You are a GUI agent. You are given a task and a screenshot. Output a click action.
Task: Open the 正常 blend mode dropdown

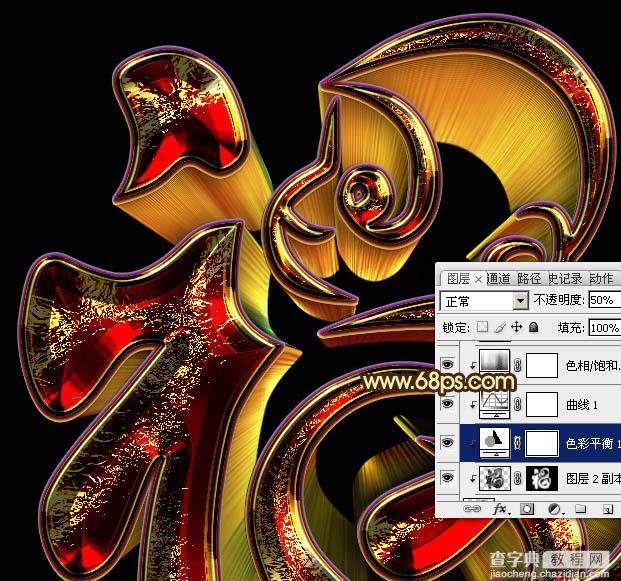click(x=484, y=301)
